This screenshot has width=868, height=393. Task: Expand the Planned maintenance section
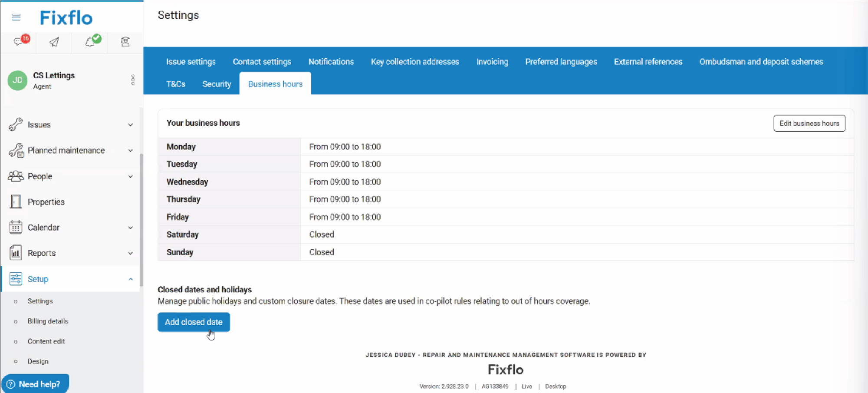click(130, 151)
